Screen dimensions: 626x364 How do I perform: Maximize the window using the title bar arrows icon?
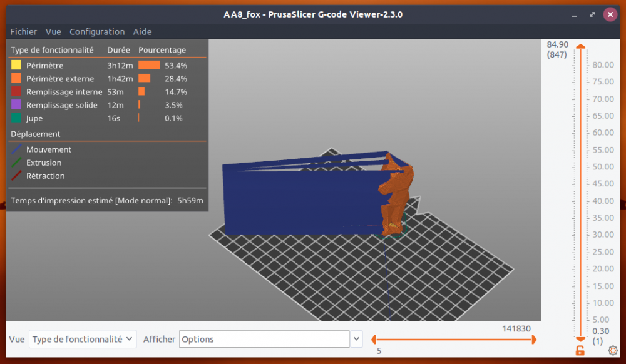(x=592, y=15)
